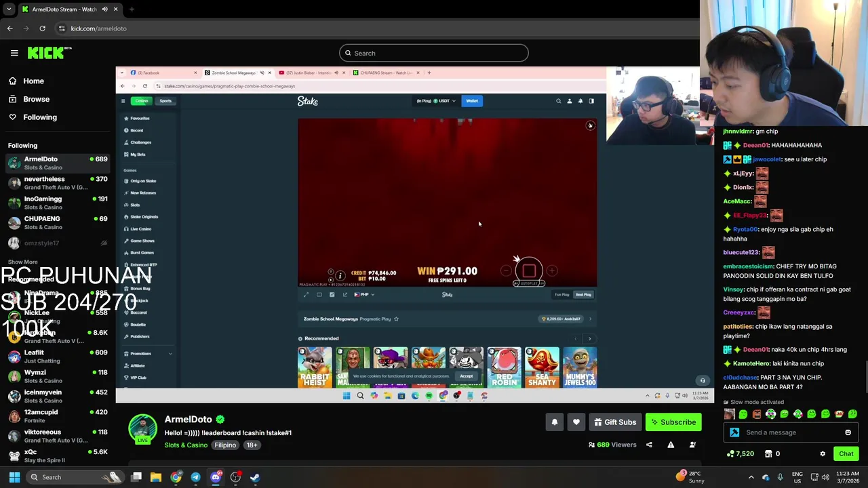Click the Gift Subs button
The width and height of the screenshot is (868, 488).
(615, 422)
